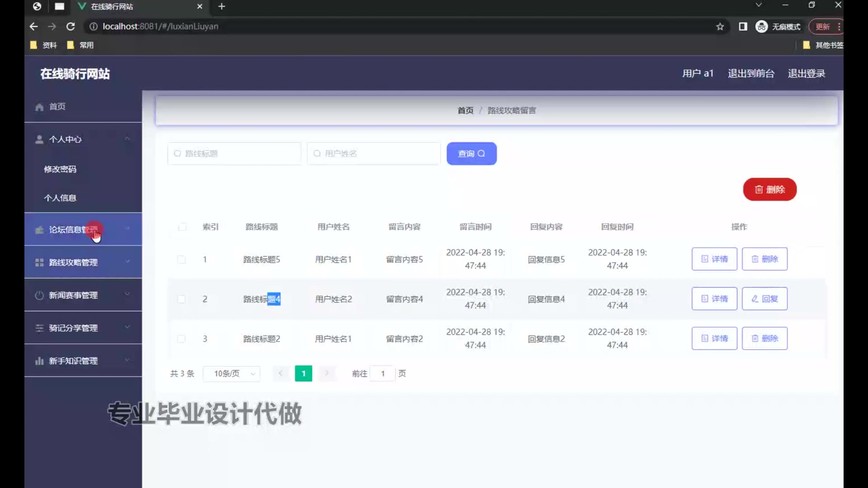Tick the checkbox for row 路线标题2
The height and width of the screenshot is (488, 868).
pyautogui.click(x=181, y=339)
